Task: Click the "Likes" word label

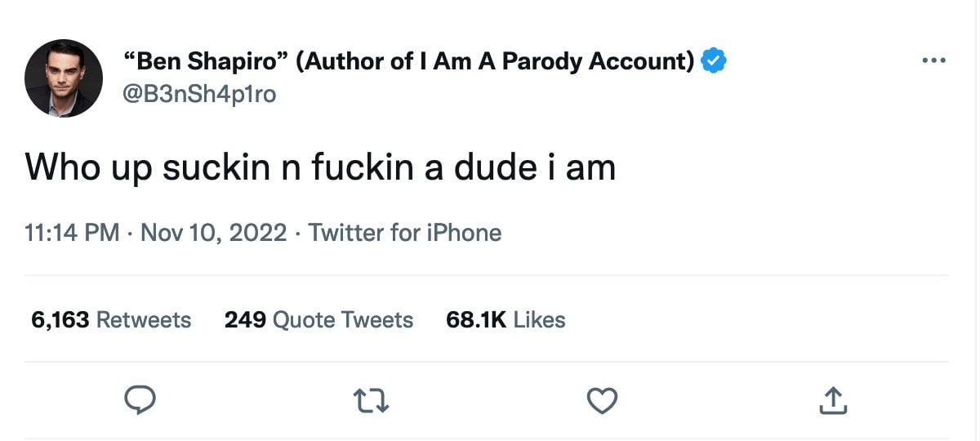Action: [x=539, y=319]
